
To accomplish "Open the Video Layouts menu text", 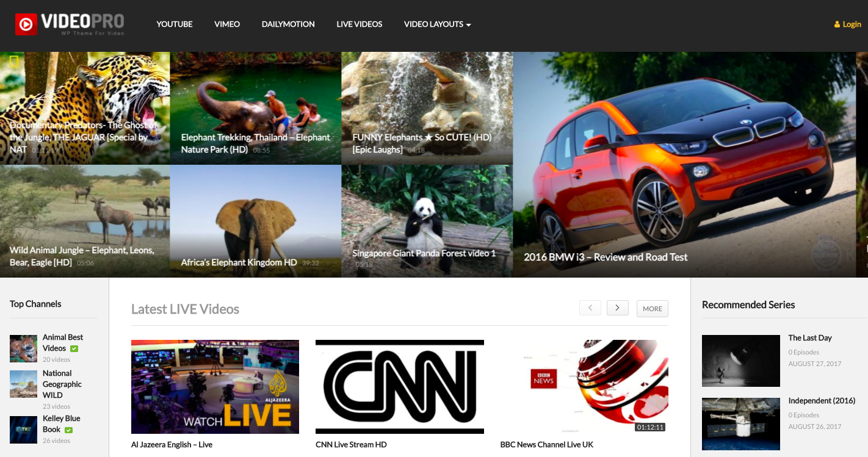I will click(433, 24).
